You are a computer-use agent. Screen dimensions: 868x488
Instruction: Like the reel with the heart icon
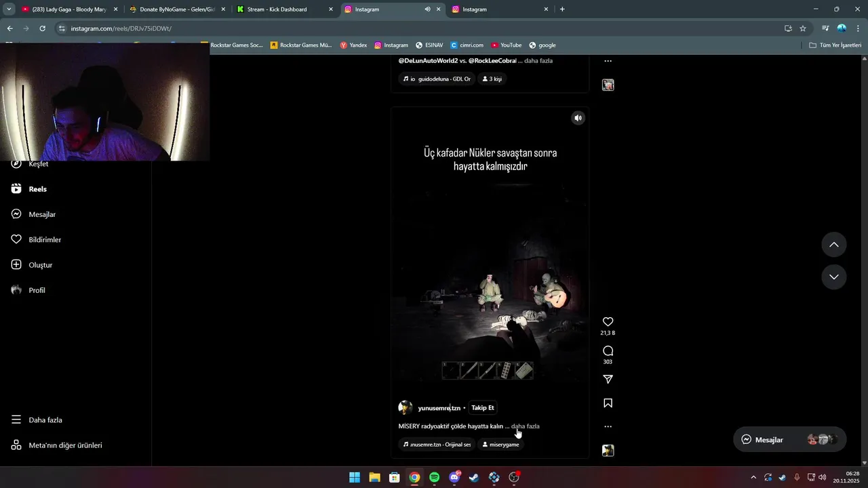tap(608, 322)
